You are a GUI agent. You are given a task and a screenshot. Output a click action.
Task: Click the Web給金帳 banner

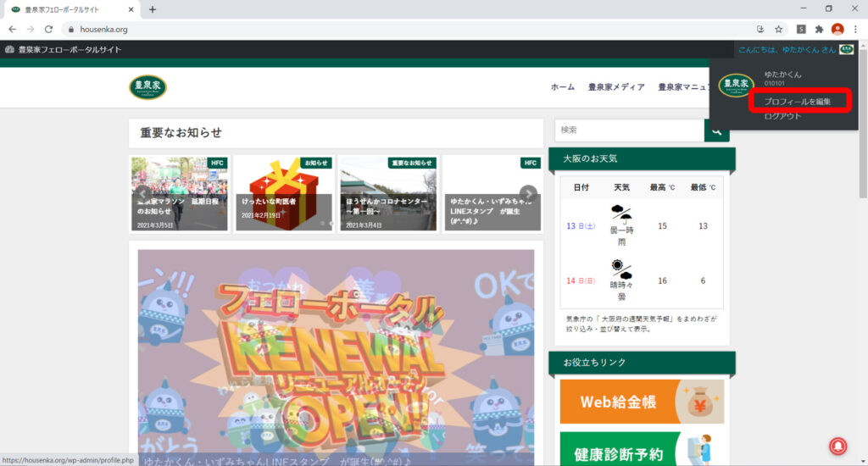642,402
